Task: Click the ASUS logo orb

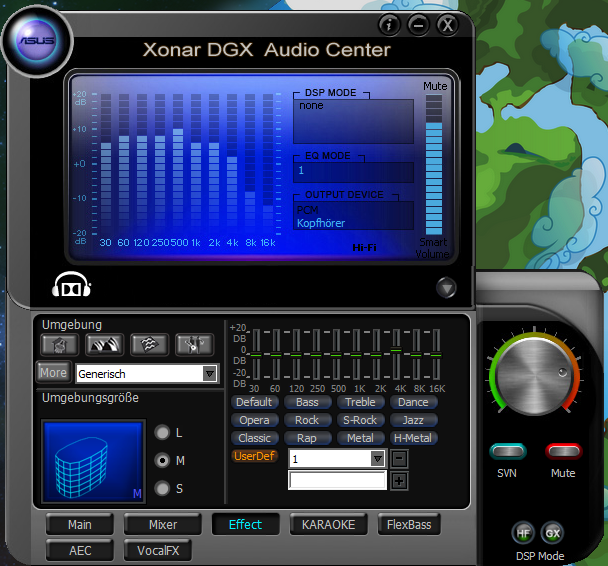Action: point(37,41)
